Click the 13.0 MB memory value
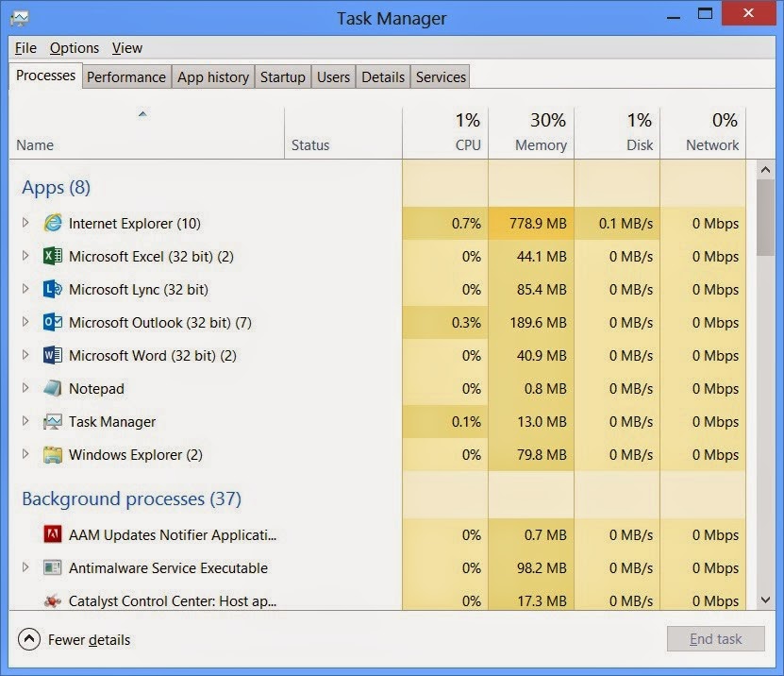 pyautogui.click(x=542, y=422)
